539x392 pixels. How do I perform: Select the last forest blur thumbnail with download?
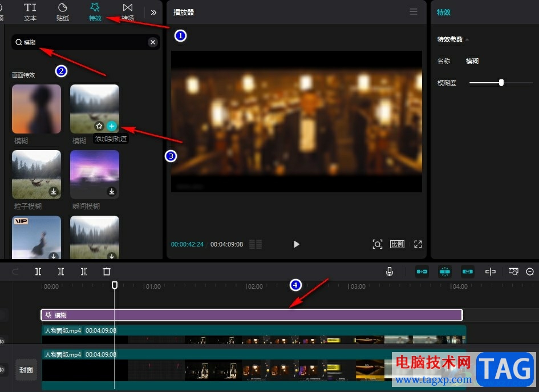[95, 237]
